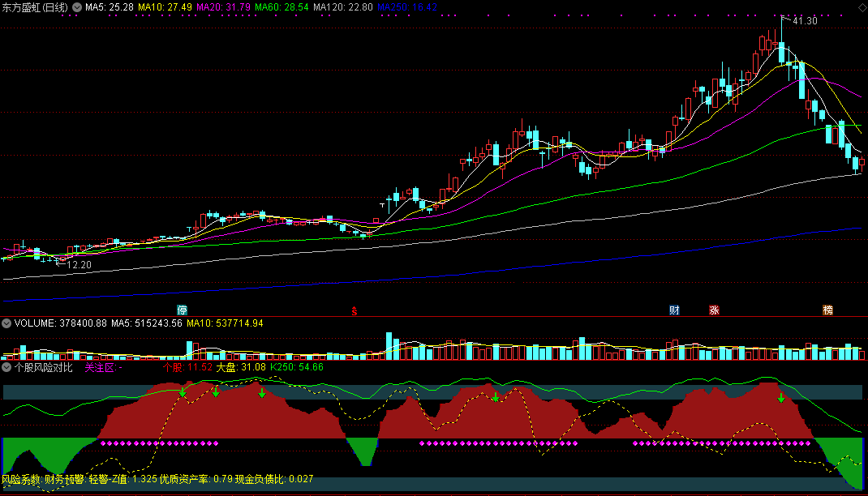
Task: Click the MA60 green legend label
Action: [281, 7]
